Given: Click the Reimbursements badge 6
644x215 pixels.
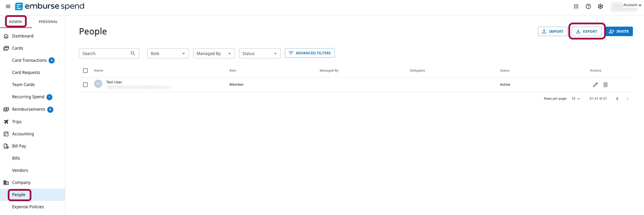Looking at the screenshot, I should click(x=50, y=110).
